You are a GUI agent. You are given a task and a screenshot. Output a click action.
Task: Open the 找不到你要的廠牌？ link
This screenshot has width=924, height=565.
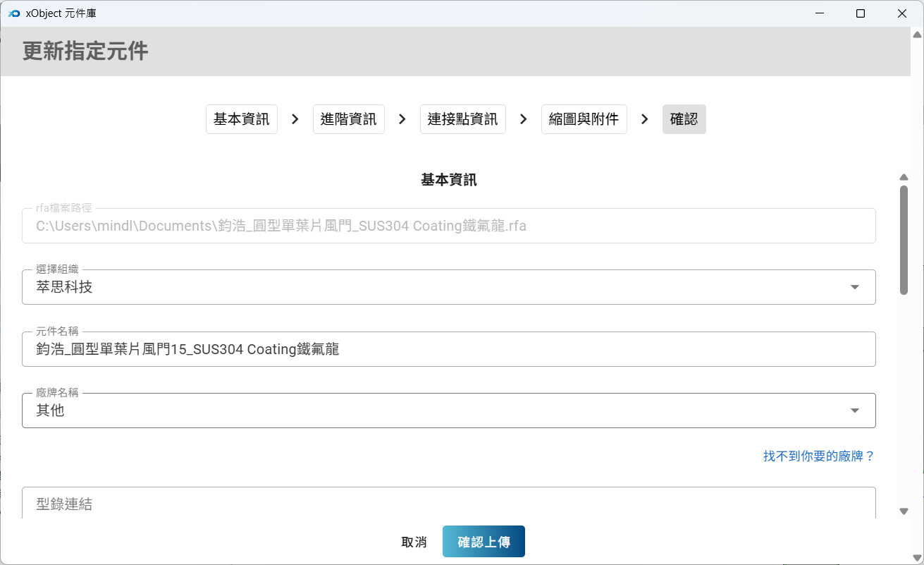tap(819, 456)
